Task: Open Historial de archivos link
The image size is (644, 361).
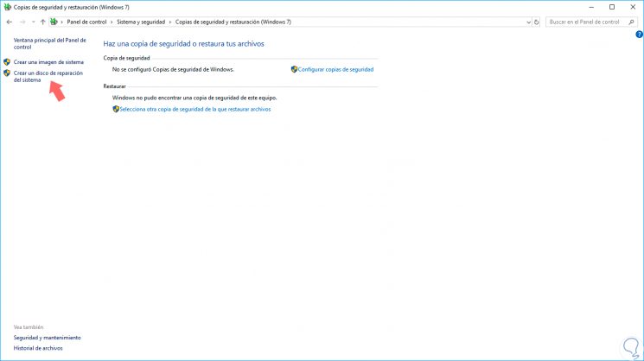Action: 38,348
